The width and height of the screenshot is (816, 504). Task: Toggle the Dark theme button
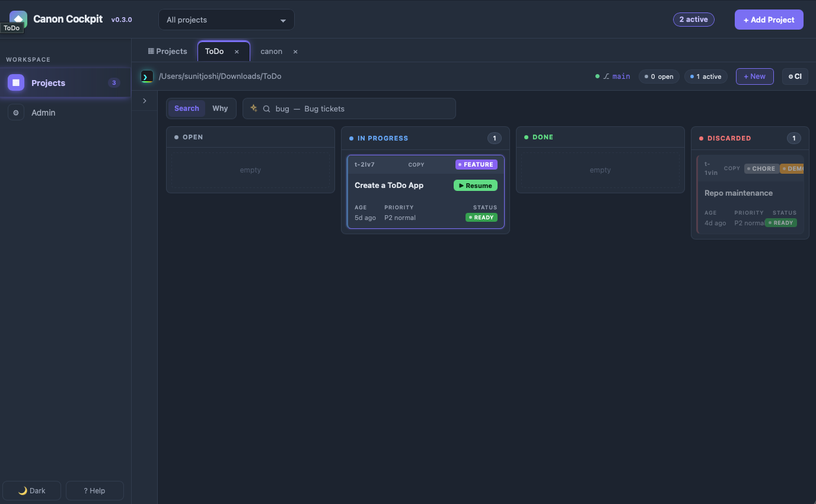click(x=32, y=490)
